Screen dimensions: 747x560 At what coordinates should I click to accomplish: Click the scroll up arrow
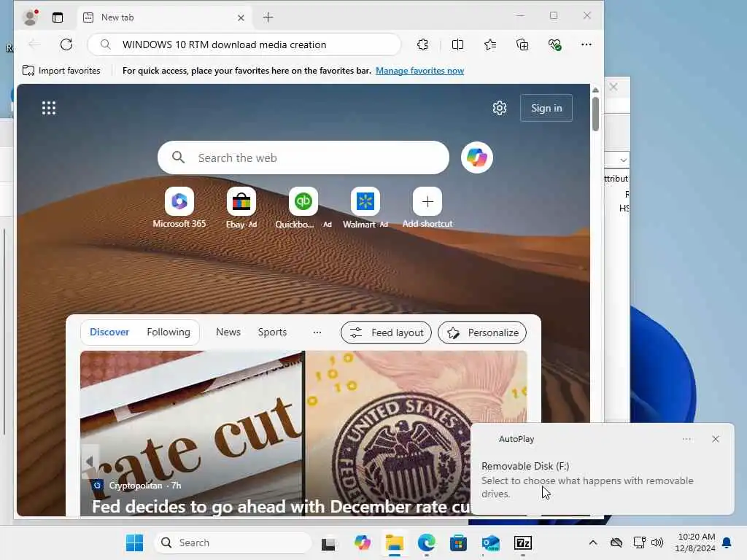point(595,90)
